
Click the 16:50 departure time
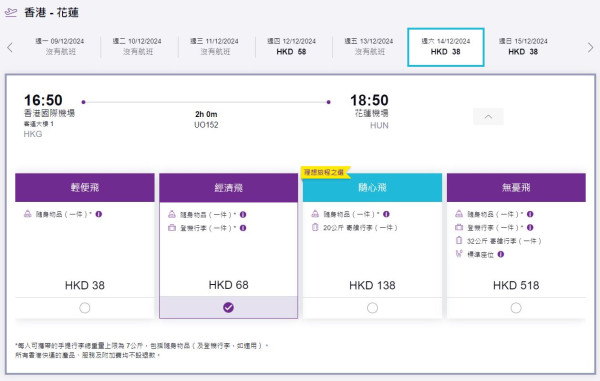click(43, 100)
